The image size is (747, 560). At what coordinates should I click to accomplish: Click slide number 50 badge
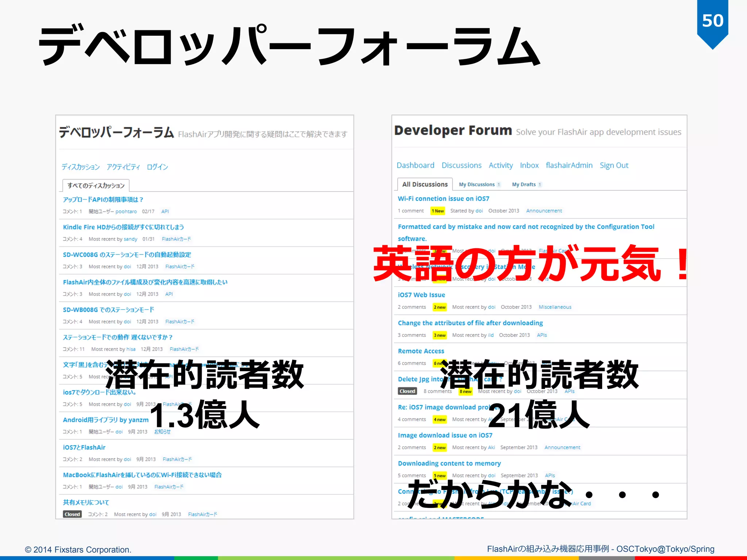[713, 22]
